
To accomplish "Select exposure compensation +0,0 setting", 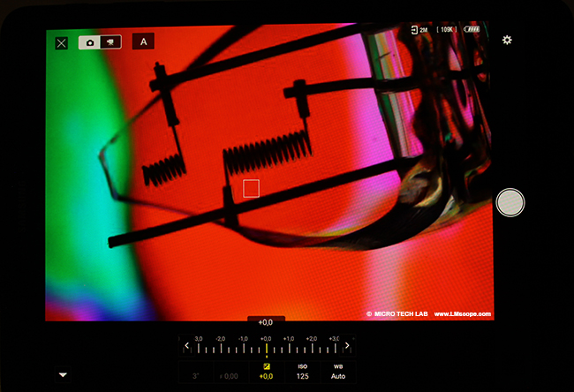I will 266,371.
